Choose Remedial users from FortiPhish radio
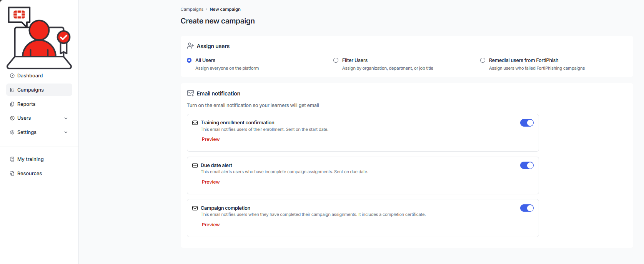Screen dimensions: 644x264 pos(483,60)
